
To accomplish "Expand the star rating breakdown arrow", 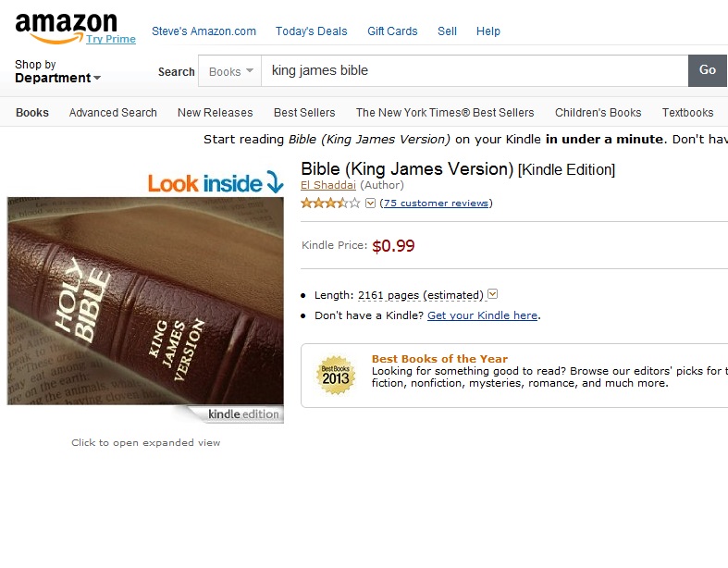I will (x=370, y=203).
